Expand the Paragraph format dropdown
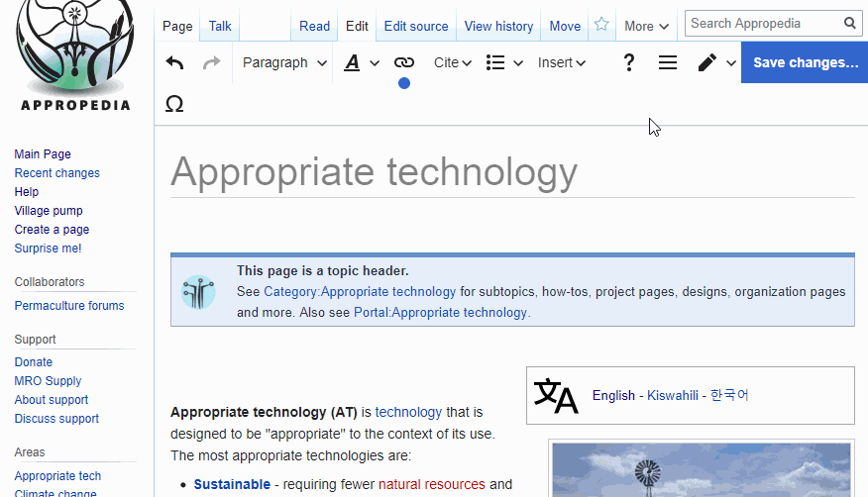868x497 pixels. click(x=284, y=63)
